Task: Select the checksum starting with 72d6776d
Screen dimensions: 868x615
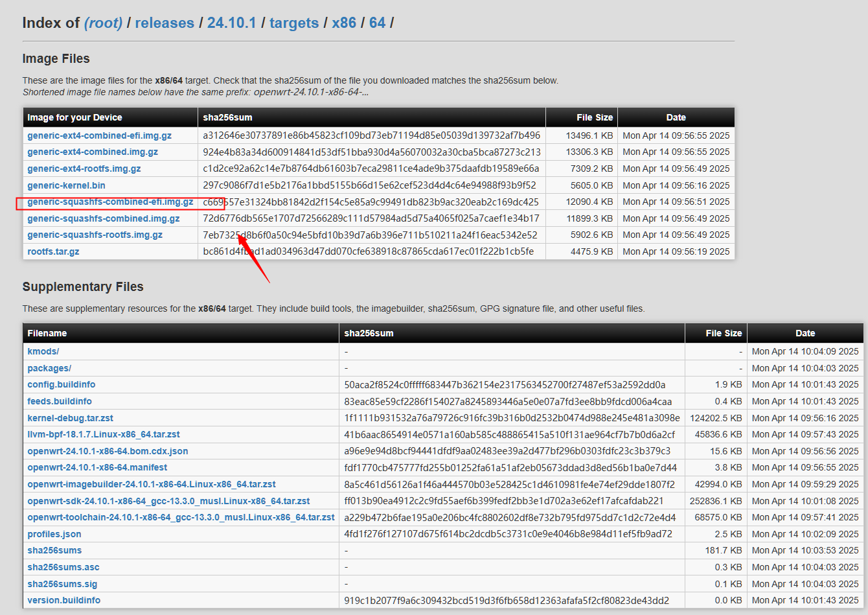Action: tap(371, 218)
